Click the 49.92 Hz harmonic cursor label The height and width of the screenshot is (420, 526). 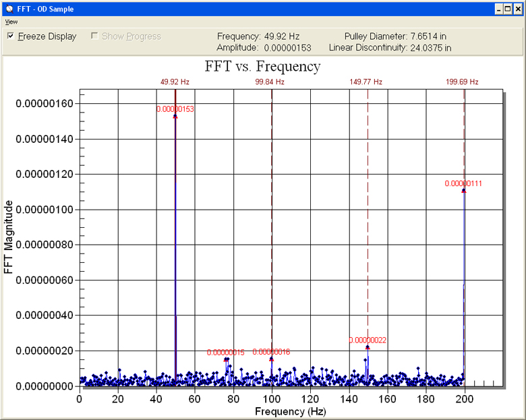tap(175, 82)
